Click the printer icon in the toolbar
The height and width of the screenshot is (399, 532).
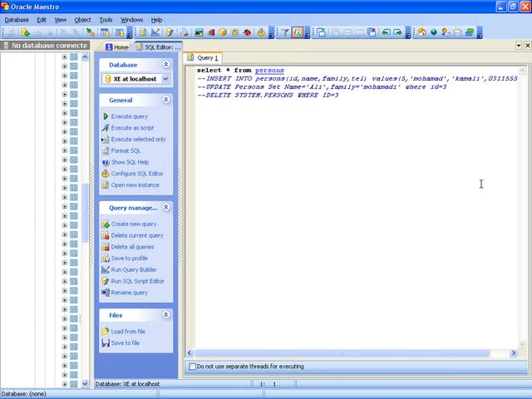click(185, 32)
